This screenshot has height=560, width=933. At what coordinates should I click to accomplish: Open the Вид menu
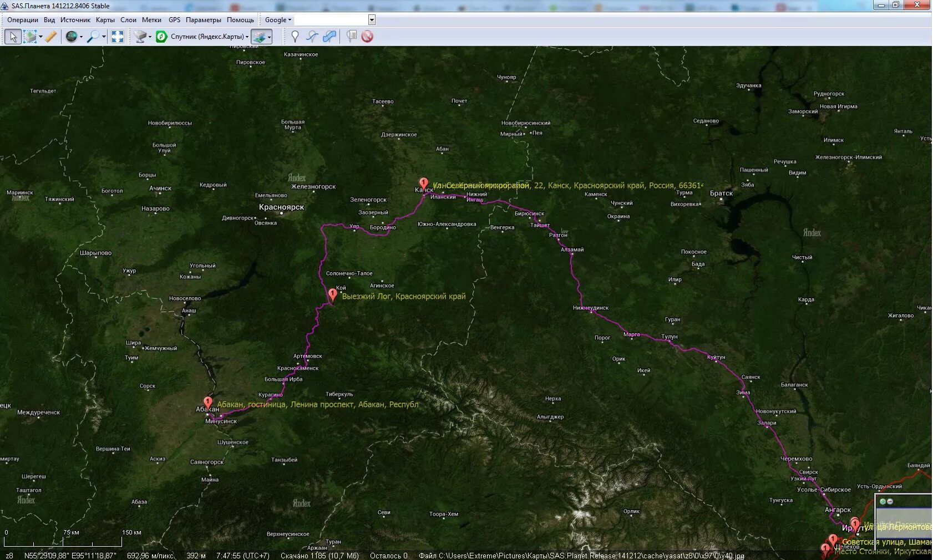coord(49,20)
